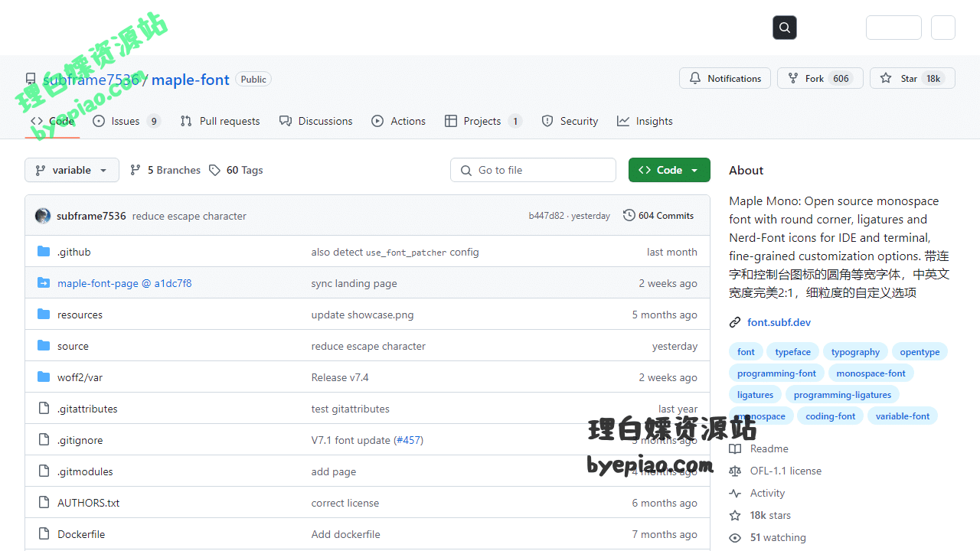Select the 'programming-ligatures' topic tag
Screen dimensions: 980x551
(x=842, y=395)
